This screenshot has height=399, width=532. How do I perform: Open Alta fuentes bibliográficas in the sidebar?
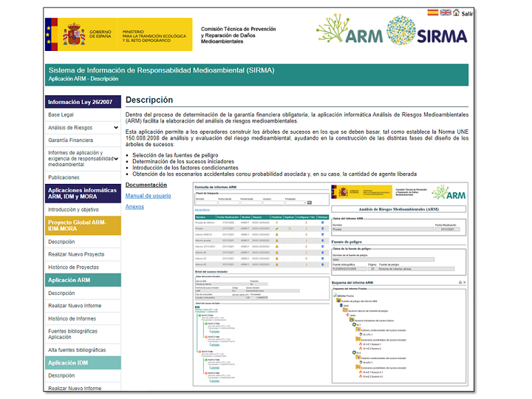tap(78, 349)
